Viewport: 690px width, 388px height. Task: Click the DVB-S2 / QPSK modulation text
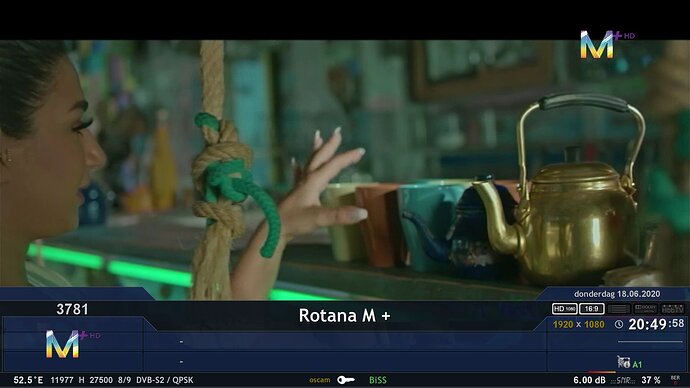pos(165,380)
